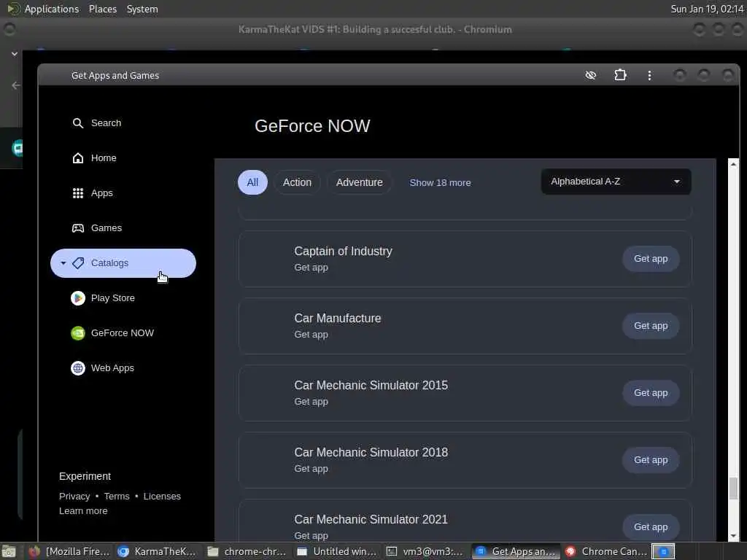Screen dimensions: 747x560
Task: Open the Alphabetical A-Z sort dropdown
Action: (x=616, y=182)
